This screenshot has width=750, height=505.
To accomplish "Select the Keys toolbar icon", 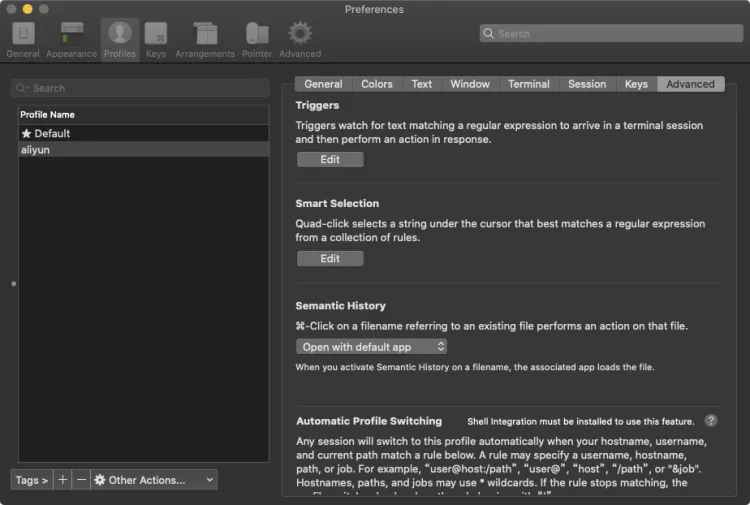I will tap(156, 39).
